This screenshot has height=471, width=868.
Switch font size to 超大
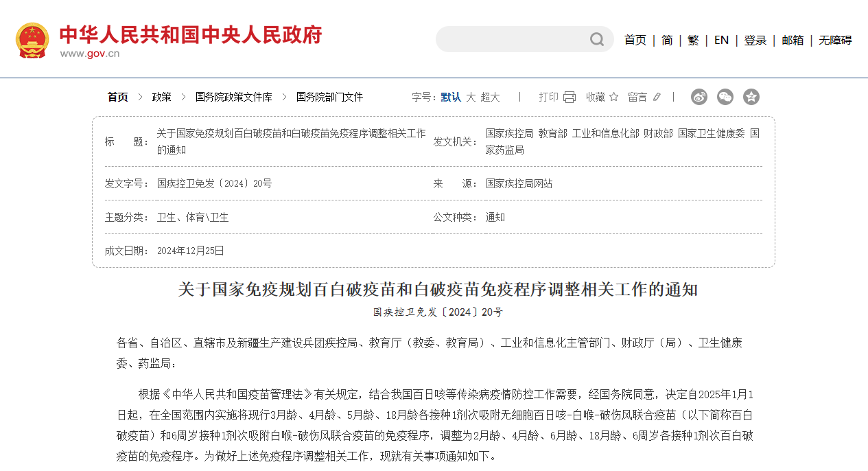click(x=490, y=97)
